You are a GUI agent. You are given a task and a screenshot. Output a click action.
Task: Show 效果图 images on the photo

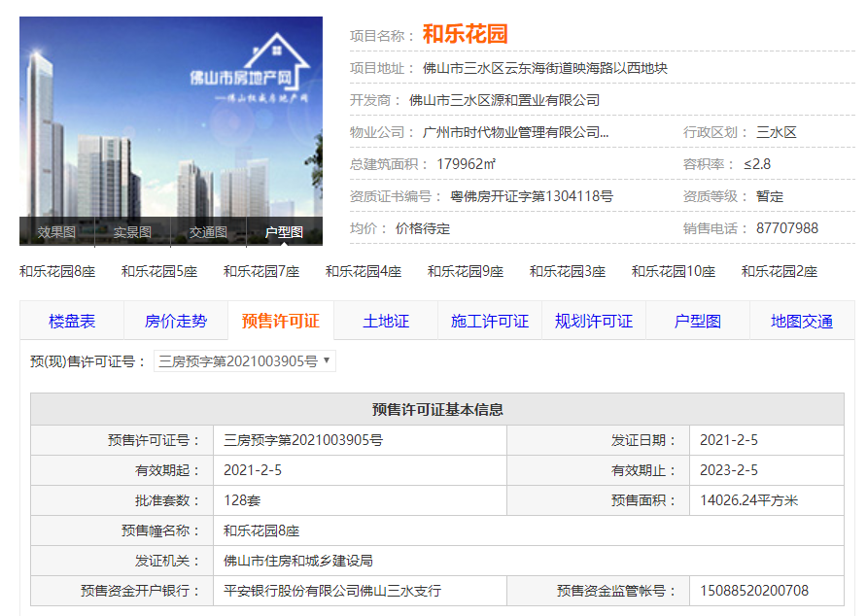(x=56, y=232)
